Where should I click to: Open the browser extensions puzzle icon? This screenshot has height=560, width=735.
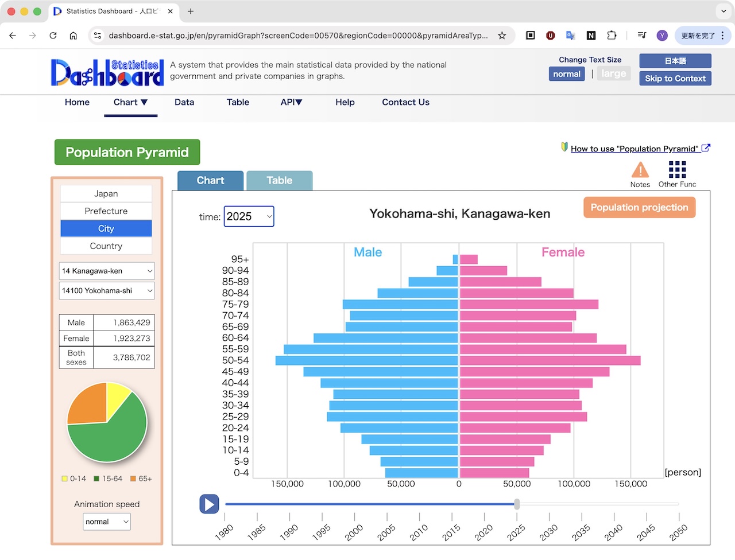pyautogui.click(x=612, y=36)
